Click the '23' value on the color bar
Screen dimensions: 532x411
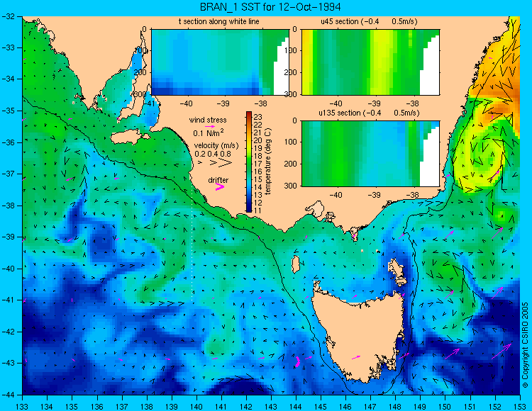click(258, 117)
